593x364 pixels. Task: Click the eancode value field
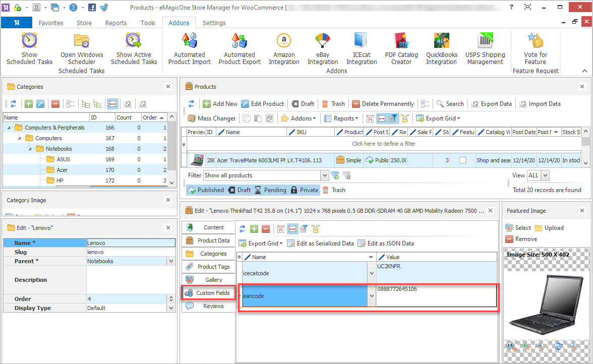coord(436,295)
